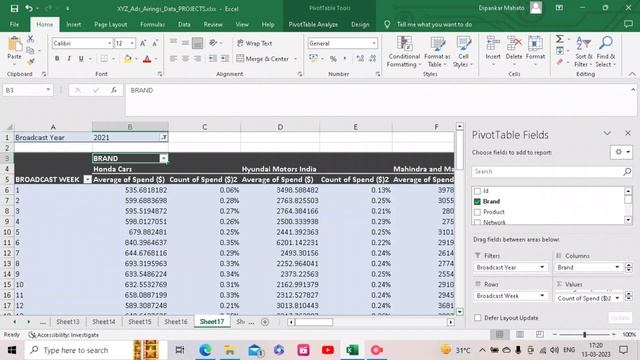Click the Windows Start button

click(x=12, y=350)
